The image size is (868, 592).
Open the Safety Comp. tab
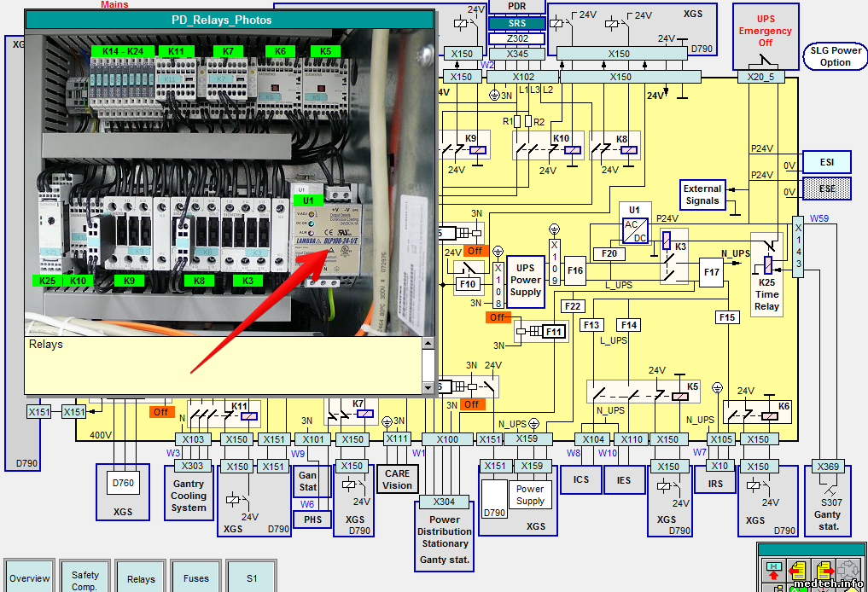(85, 577)
